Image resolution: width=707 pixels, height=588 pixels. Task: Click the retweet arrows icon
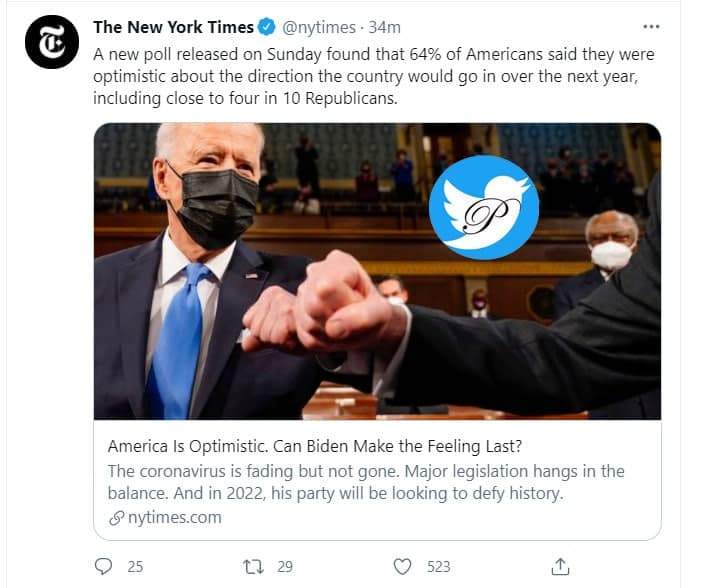pyautogui.click(x=253, y=567)
